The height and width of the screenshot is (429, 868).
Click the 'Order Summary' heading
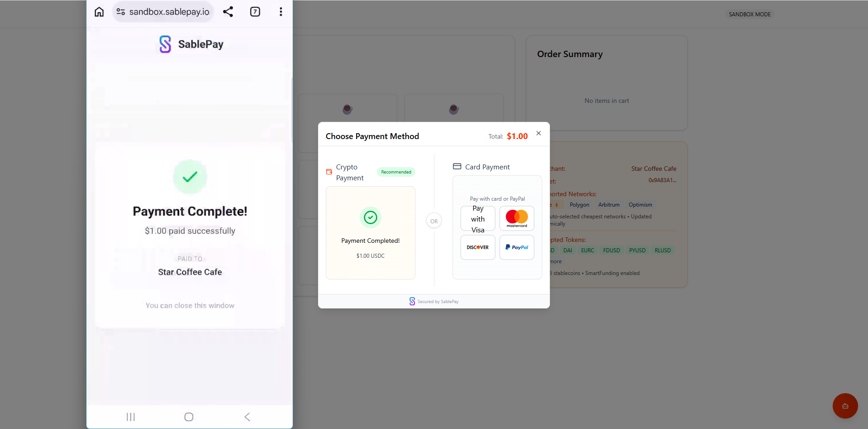570,54
